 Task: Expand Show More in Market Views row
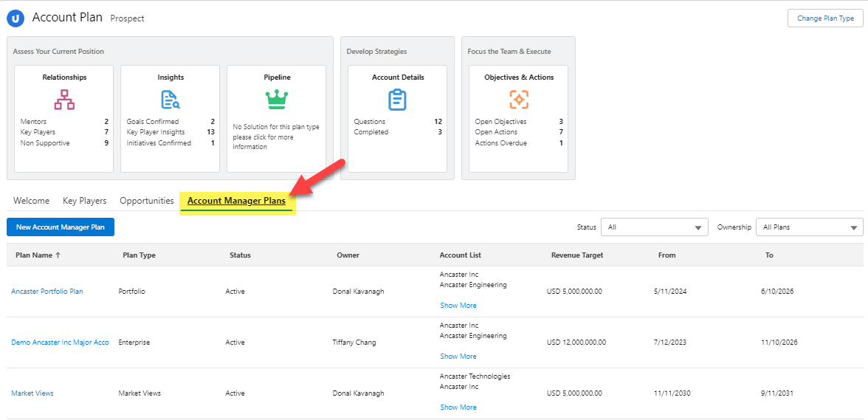(458, 407)
